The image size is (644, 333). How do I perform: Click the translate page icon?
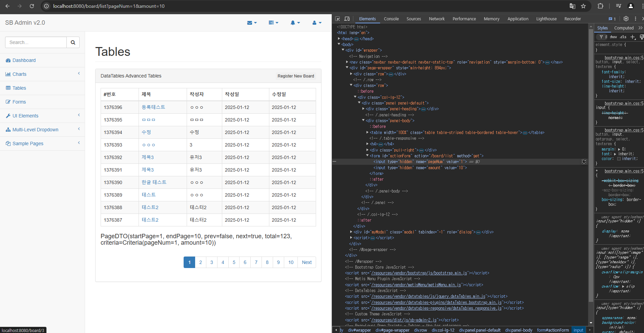(573, 6)
